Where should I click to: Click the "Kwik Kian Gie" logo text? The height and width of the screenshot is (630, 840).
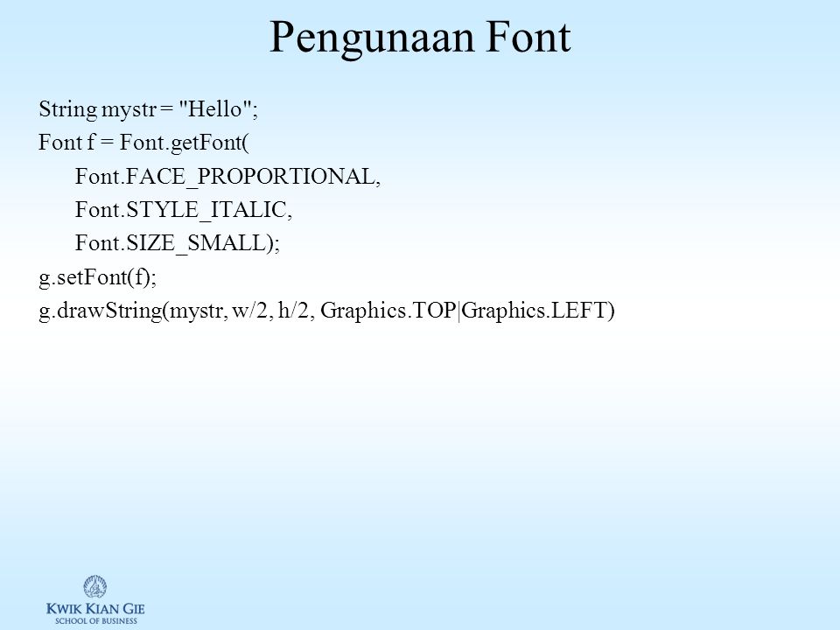[x=95, y=609]
